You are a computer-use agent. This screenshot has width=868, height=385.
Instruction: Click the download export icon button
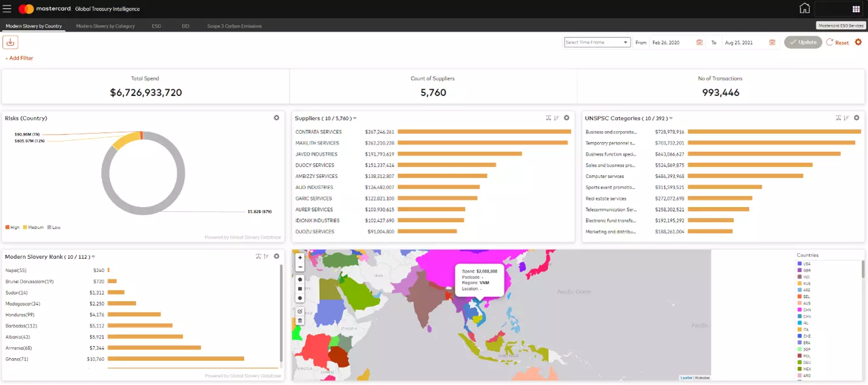pos(10,42)
